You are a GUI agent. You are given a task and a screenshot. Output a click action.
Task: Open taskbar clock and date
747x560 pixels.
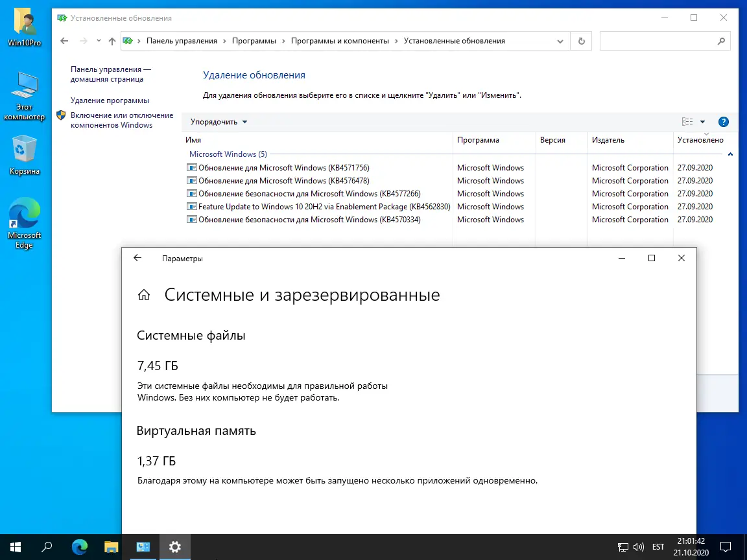coord(691,546)
